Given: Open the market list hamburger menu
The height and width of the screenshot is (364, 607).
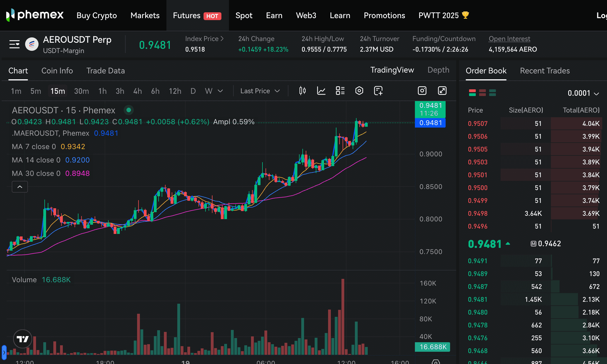Looking at the screenshot, I should click(15, 44).
